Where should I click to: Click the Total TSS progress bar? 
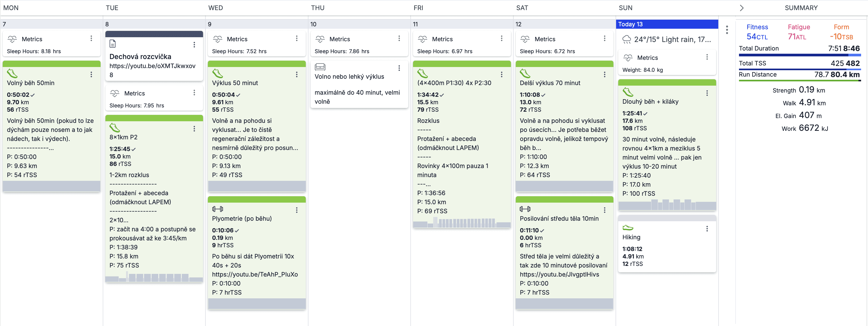pos(800,69)
